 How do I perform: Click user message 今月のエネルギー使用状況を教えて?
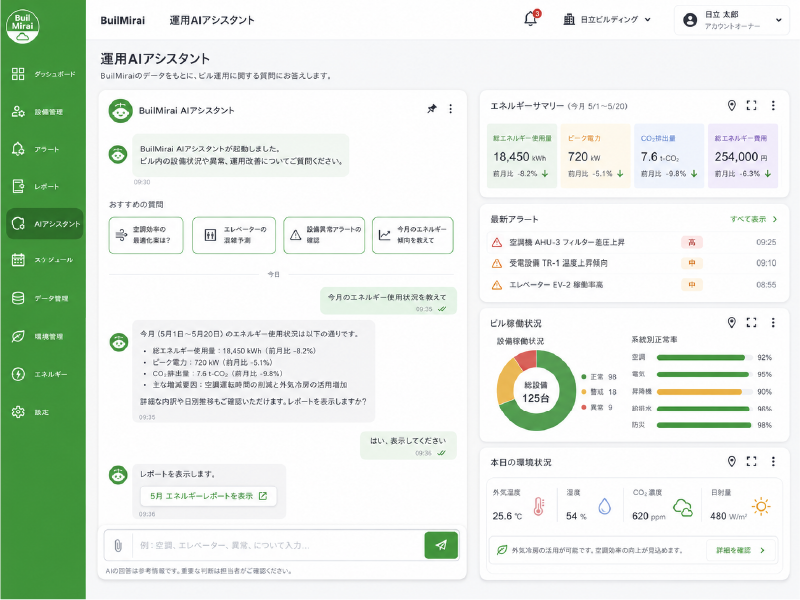click(388, 301)
